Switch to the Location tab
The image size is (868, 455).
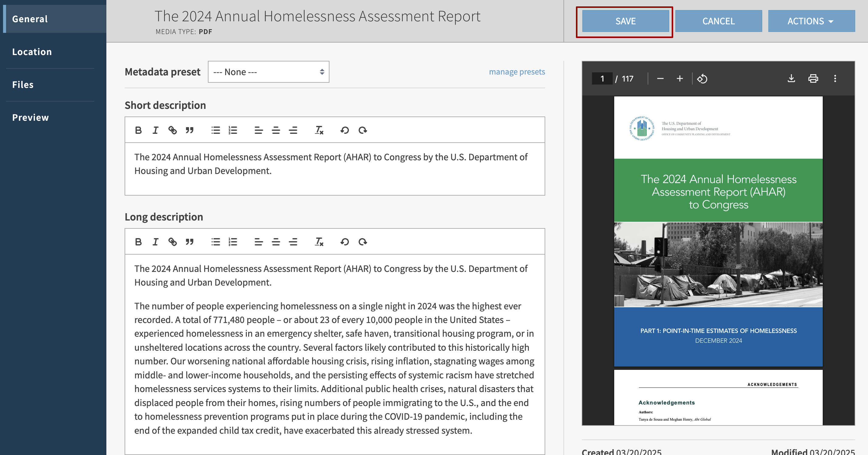click(32, 52)
